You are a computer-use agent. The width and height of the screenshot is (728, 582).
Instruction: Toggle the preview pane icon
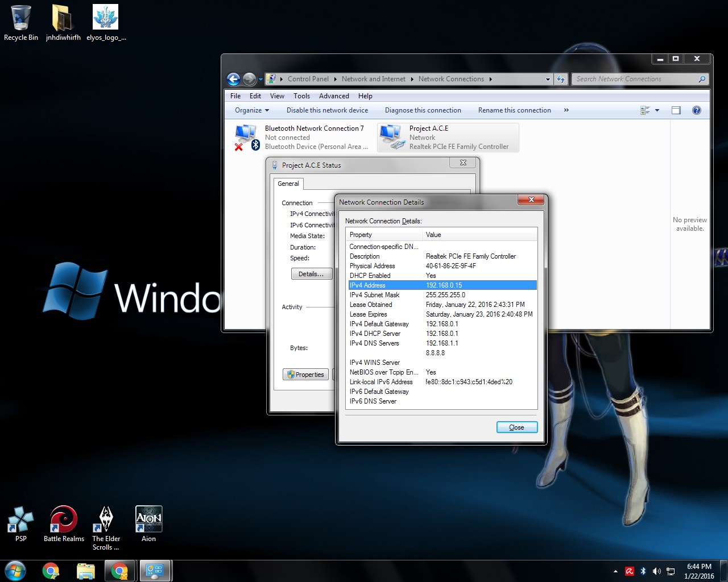click(x=676, y=110)
